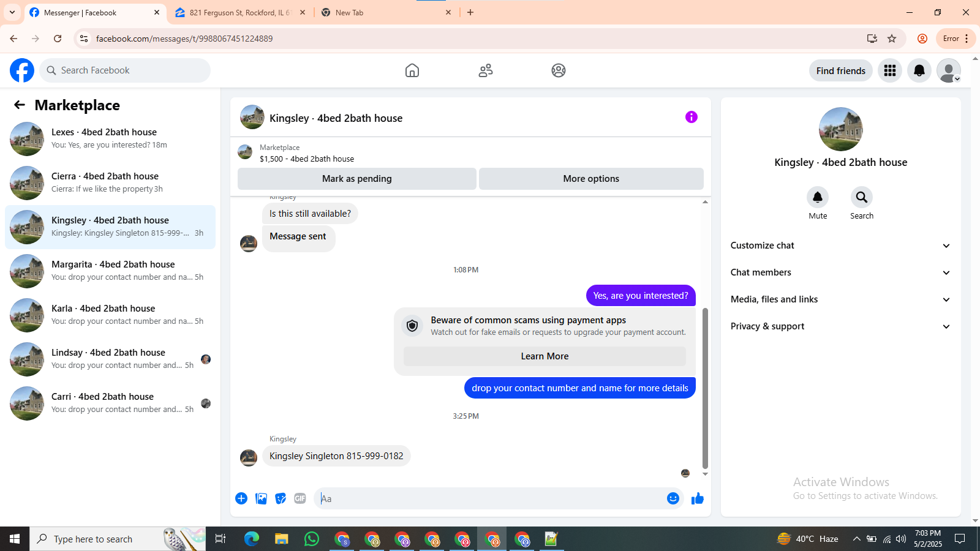Open Microsoft Edge from the taskbar

coord(252,539)
